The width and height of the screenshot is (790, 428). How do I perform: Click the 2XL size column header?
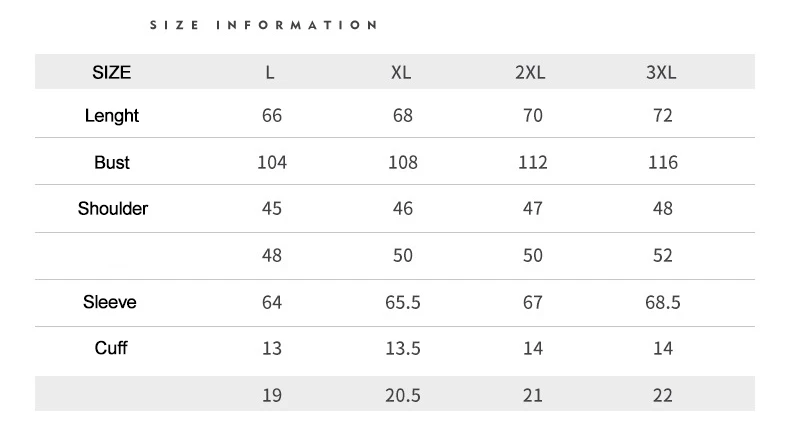(530, 73)
